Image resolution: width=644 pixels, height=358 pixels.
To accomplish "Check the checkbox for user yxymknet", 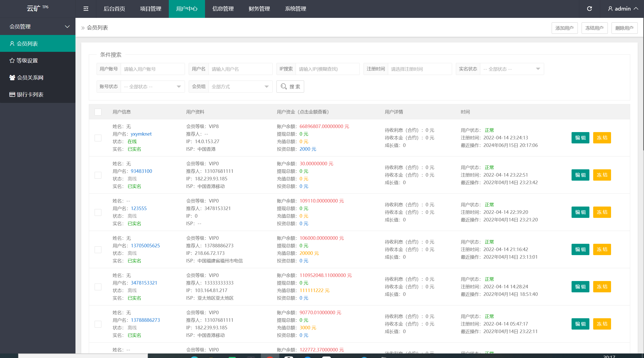I will (98, 138).
